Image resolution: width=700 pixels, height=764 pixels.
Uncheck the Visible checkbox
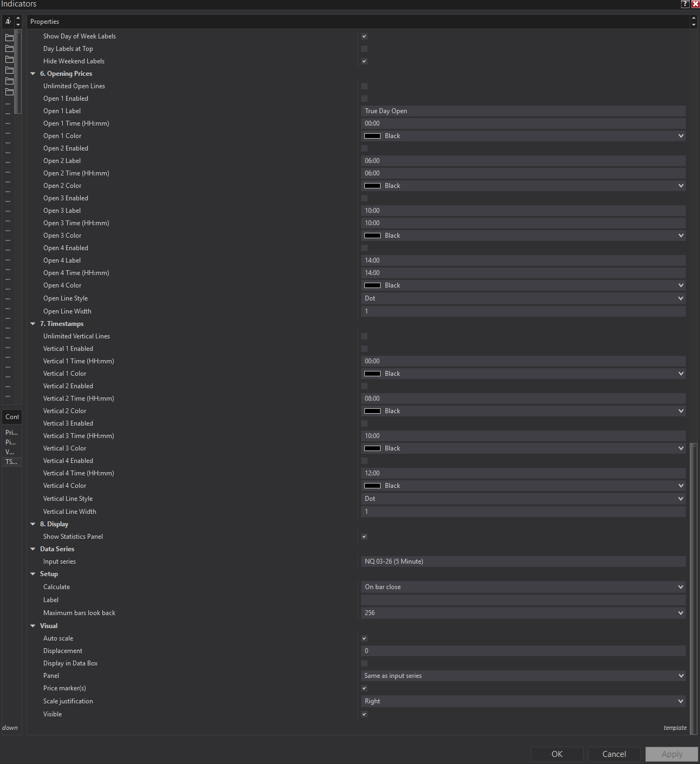coord(364,714)
